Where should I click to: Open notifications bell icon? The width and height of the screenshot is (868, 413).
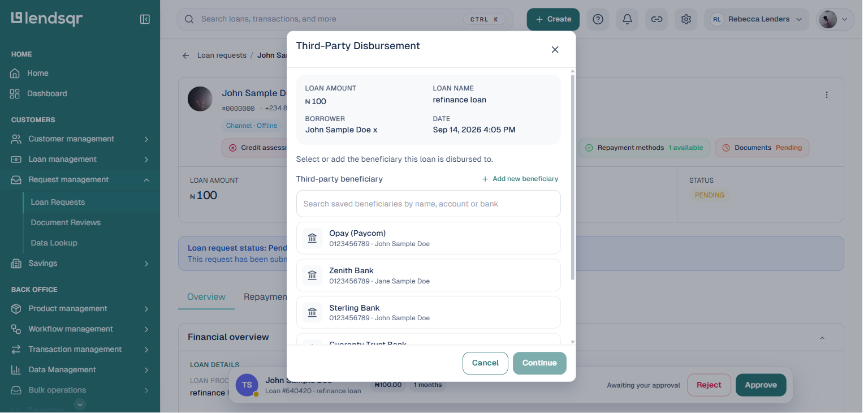(627, 19)
